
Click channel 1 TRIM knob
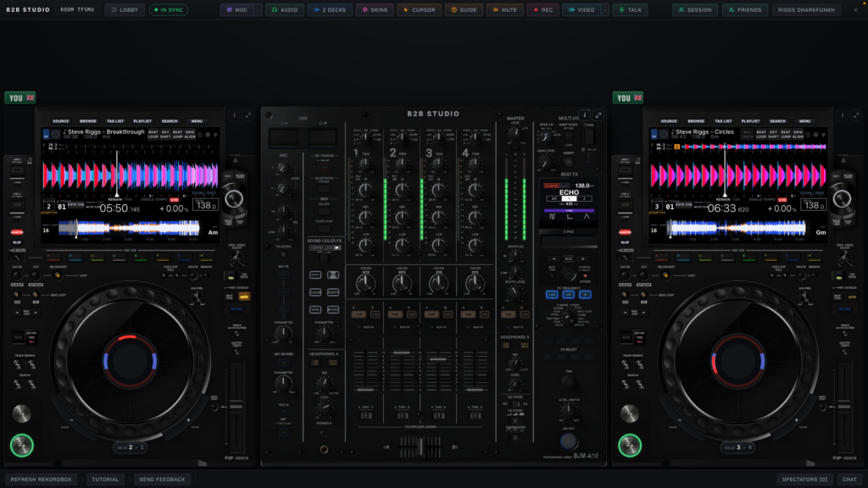[364, 164]
